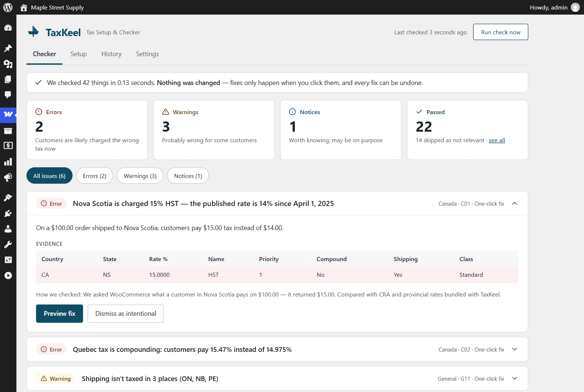Click the 'Canada · C02 · One-click fix' label
The image size is (584, 392).
471,350
